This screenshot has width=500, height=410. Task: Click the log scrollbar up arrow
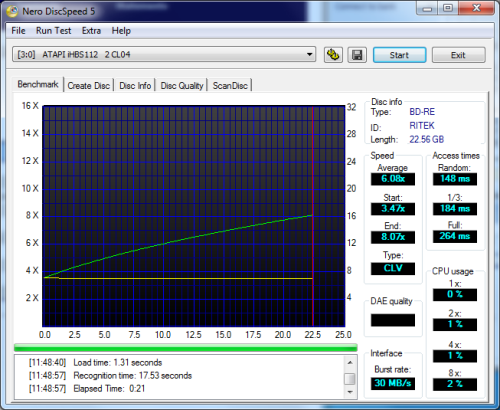(x=350, y=362)
